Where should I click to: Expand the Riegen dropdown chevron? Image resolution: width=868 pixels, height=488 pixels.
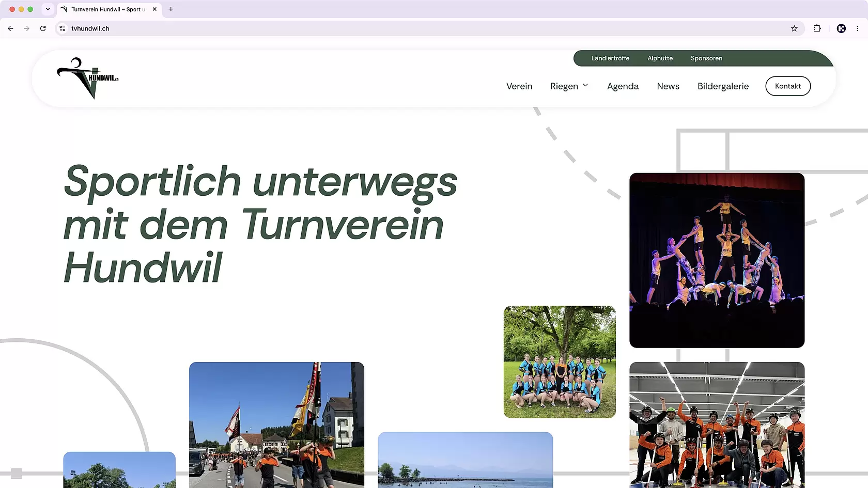[585, 86]
